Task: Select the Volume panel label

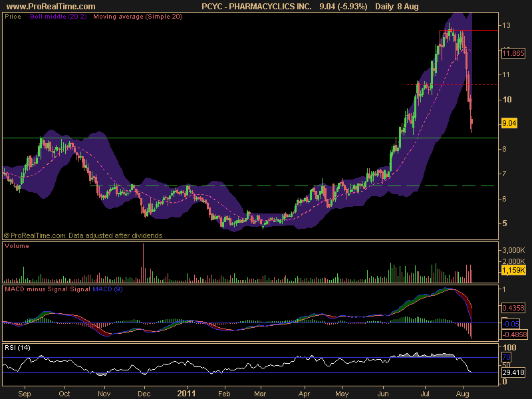Action: (17, 246)
